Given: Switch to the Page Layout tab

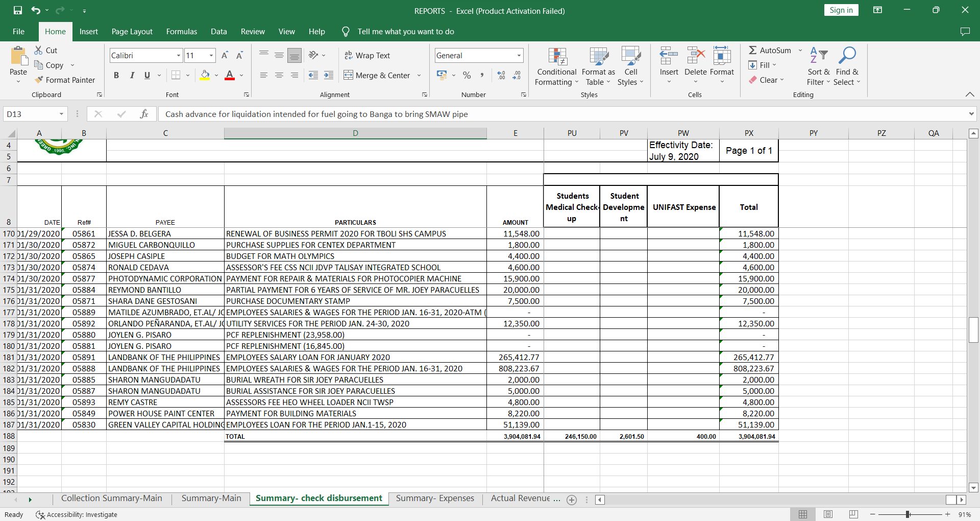Looking at the screenshot, I should (x=132, y=31).
